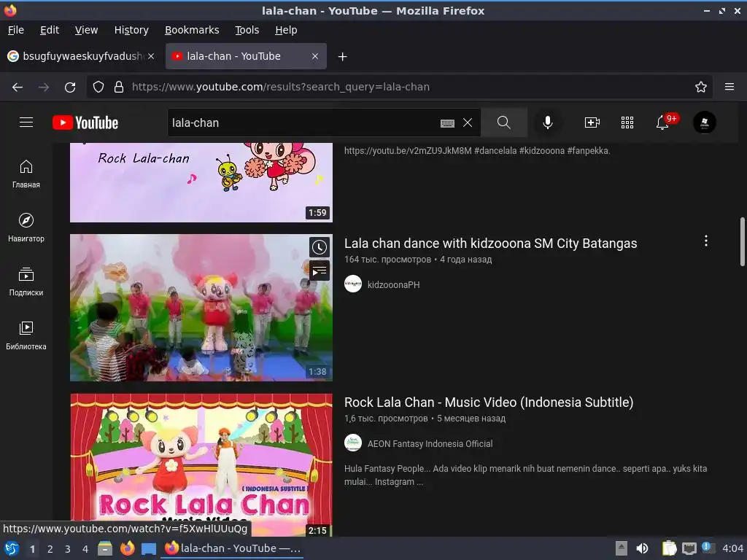
Task: Open Rock Lala Chan Music Video title
Action: pyautogui.click(x=488, y=402)
